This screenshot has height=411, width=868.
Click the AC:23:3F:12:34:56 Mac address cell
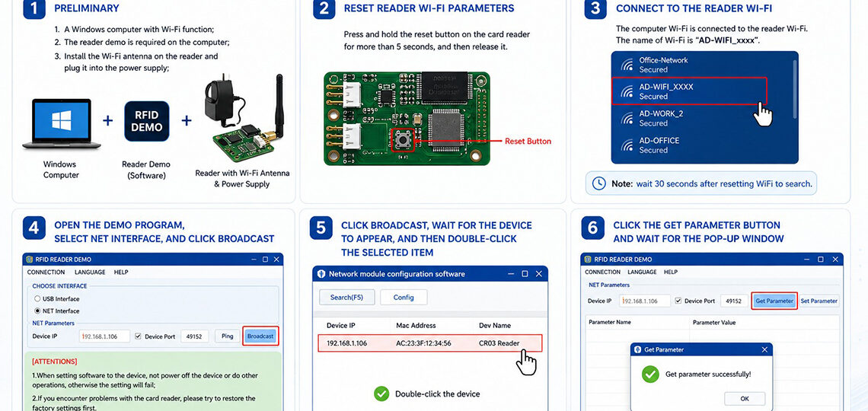coord(423,343)
